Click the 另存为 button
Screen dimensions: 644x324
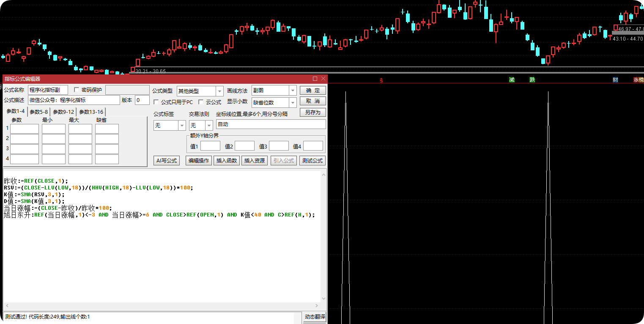pyautogui.click(x=313, y=113)
